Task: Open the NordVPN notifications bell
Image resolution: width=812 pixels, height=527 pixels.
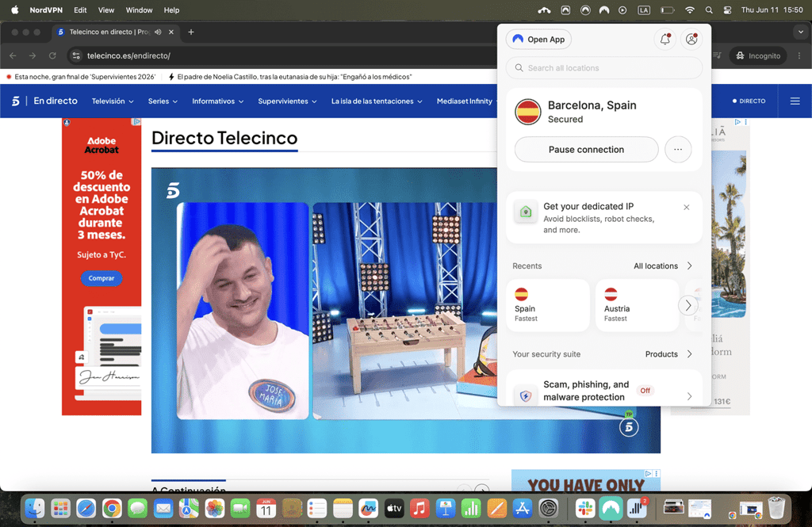Action: [665, 40]
